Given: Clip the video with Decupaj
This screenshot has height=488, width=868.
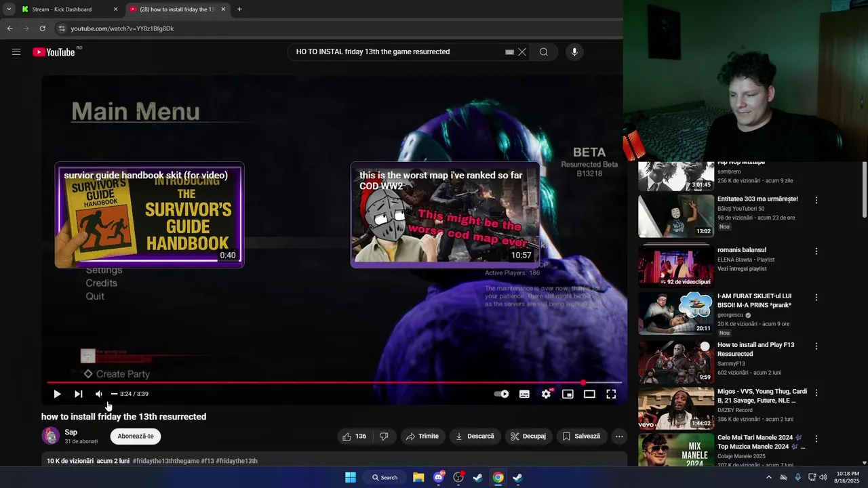Looking at the screenshot, I should [528, 436].
